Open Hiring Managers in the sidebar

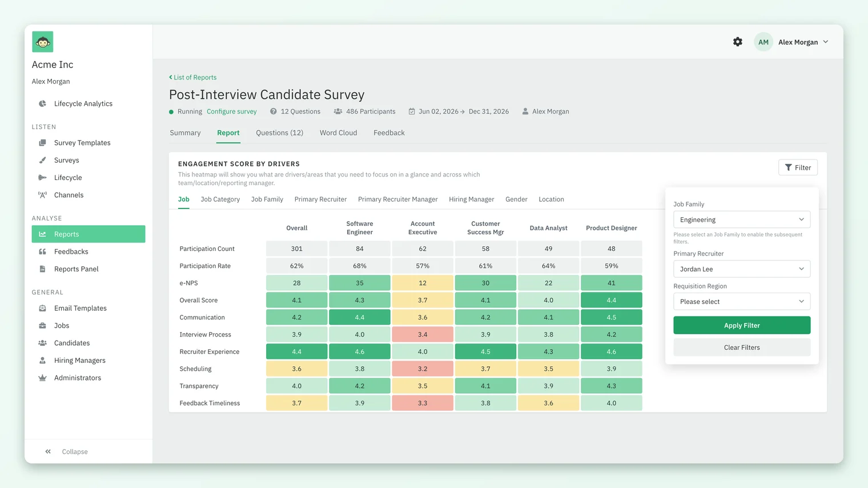79,361
